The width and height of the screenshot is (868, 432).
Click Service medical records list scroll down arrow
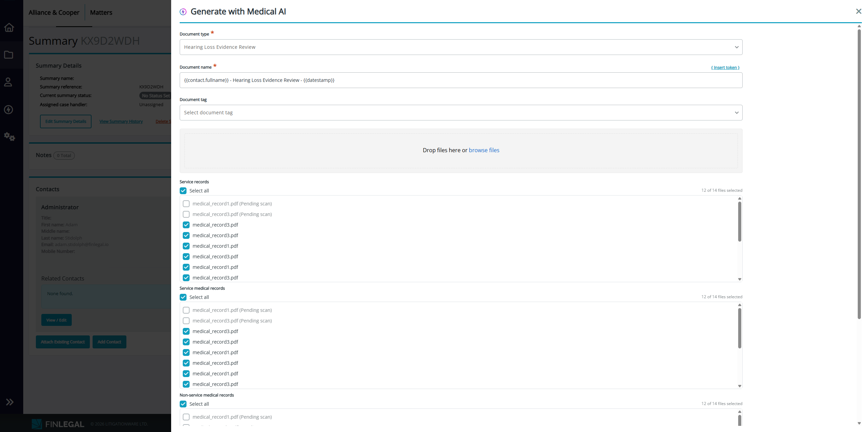click(740, 386)
